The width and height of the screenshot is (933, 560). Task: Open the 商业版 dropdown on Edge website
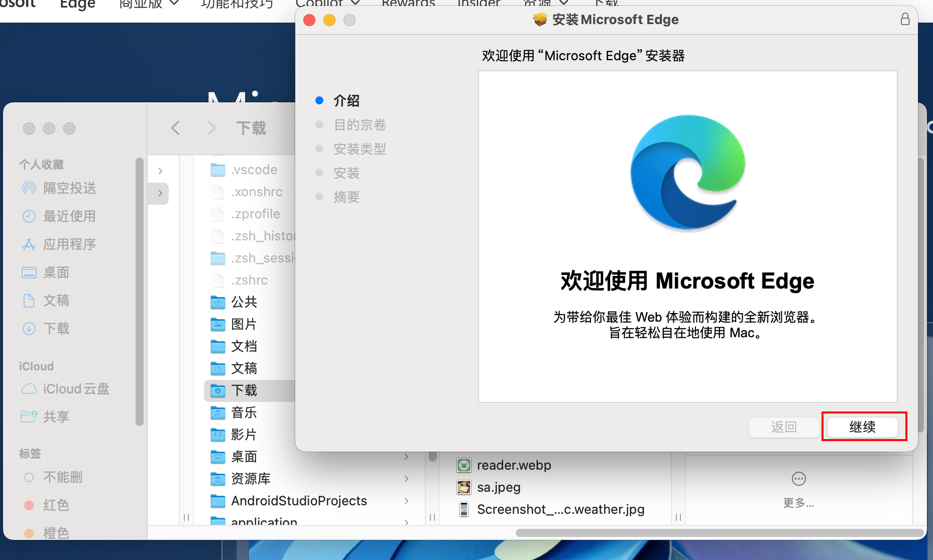pos(149,4)
